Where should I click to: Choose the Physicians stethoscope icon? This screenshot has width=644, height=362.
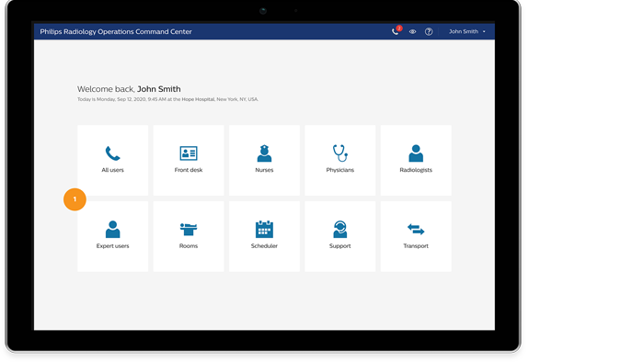(x=340, y=153)
